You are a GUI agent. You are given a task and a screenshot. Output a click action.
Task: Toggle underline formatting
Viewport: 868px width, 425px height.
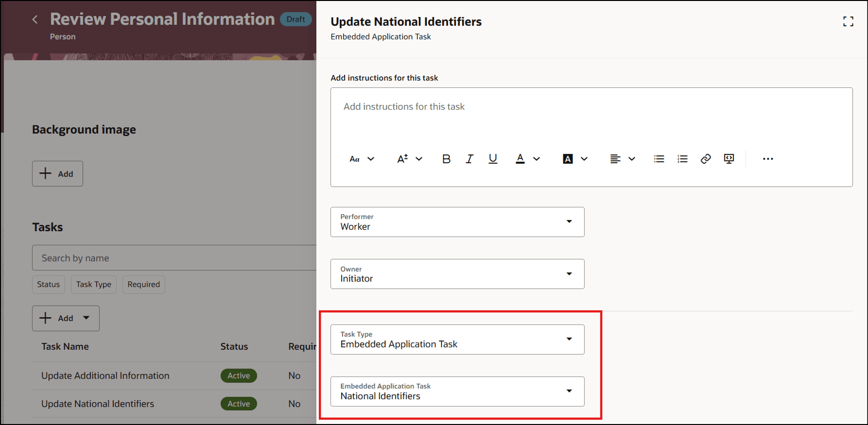493,159
